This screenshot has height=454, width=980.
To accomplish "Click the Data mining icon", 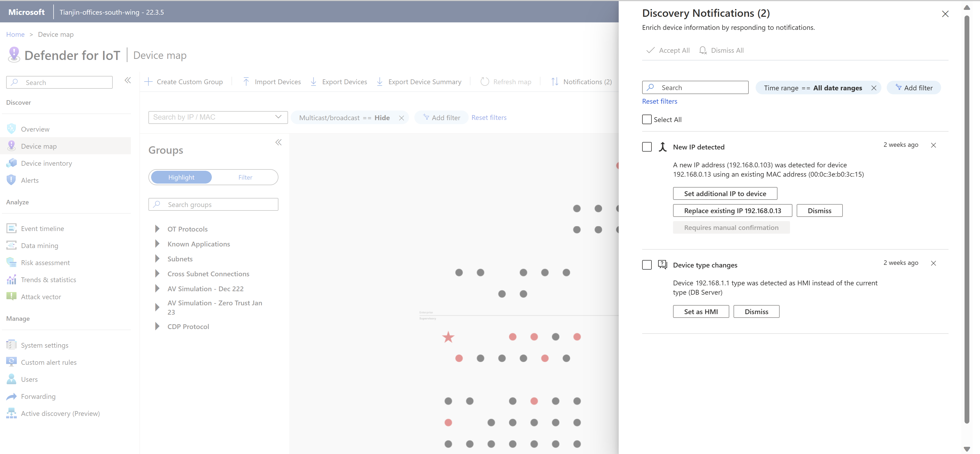I will (x=11, y=245).
